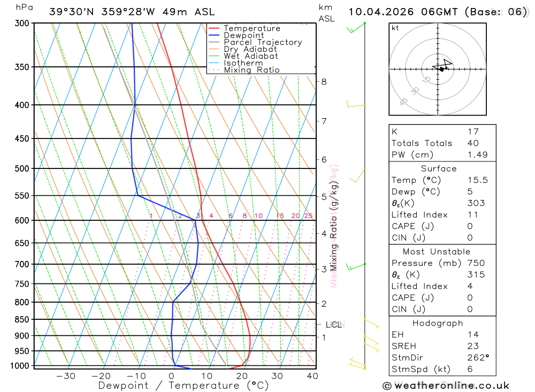Screen dimensions: 535x392
Task: Click the date 10.04.2026 06GMT header
Action: tap(403, 12)
